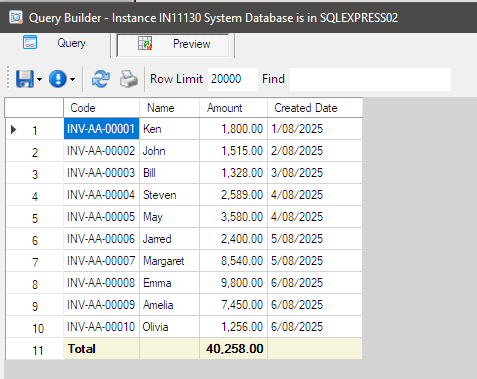The width and height of the screenshot is (477, 379).
Task: Click the name cell Jarred
Action: coord(169,239)
